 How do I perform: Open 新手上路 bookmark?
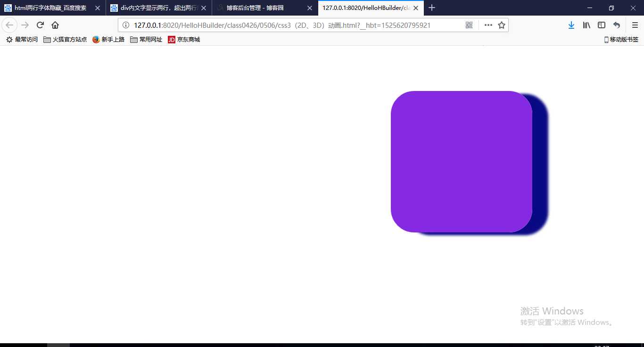point(108,40)
